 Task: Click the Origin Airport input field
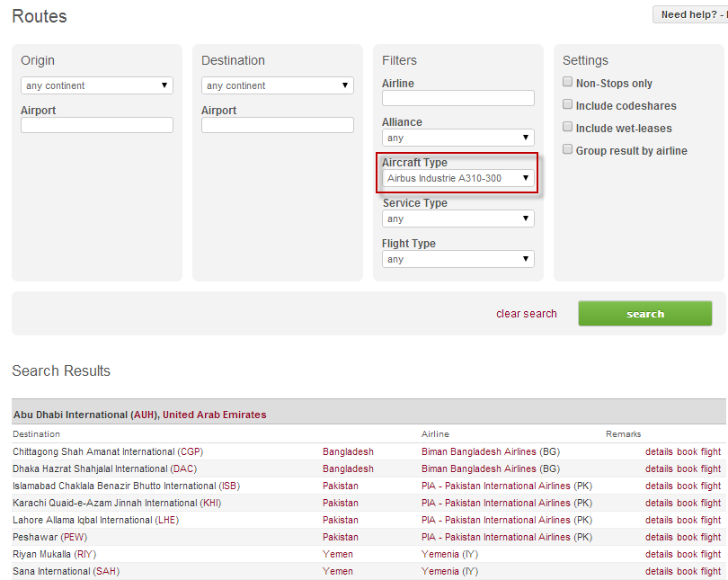coord(97,125)
